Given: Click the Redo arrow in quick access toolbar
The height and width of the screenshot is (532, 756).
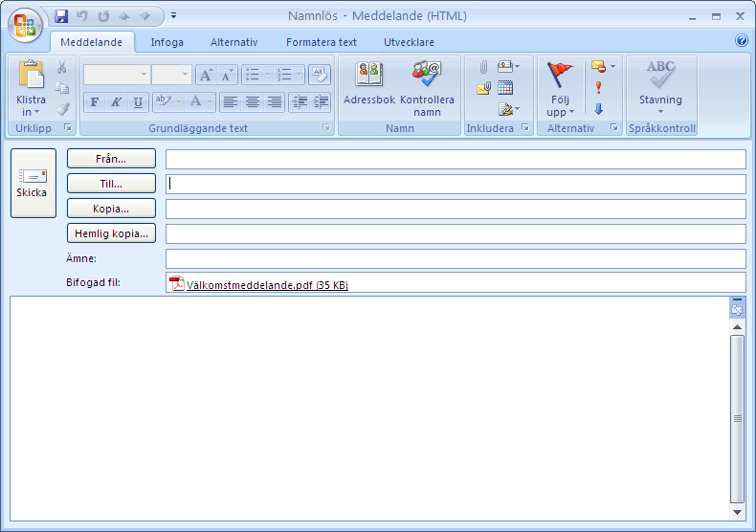Looking at the screenshot, I should click(x=103, y=16).
